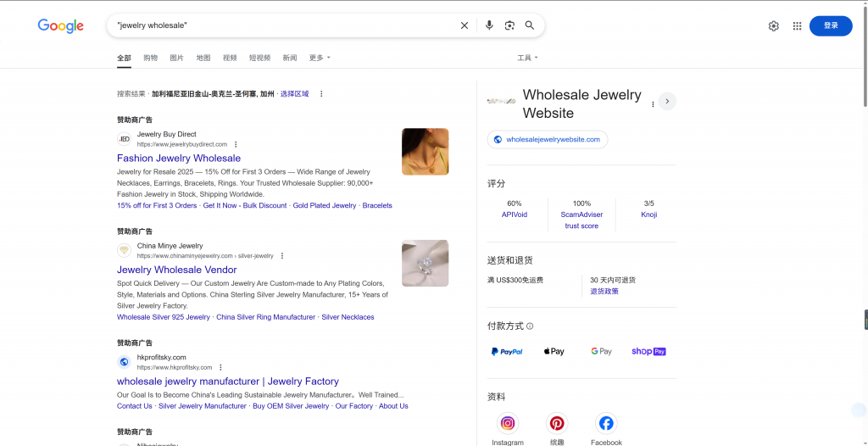Click the magnifier search icon

click(x=530, y=25)
